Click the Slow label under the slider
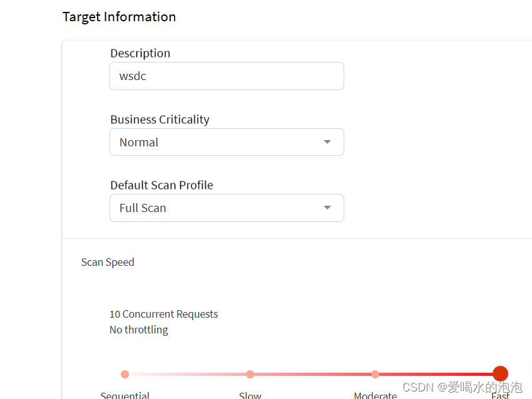The width and height of the screenshot is (532, 399). click(250, 395)
